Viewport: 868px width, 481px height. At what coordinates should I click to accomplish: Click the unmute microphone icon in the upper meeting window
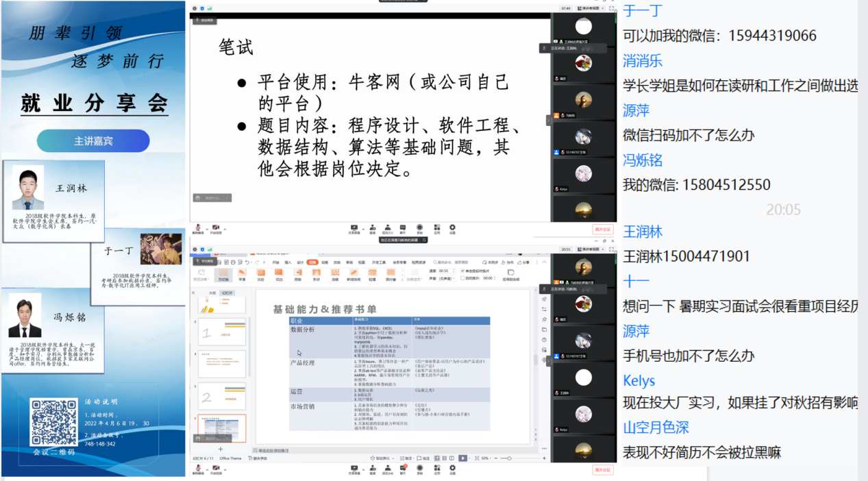point(198,227)
